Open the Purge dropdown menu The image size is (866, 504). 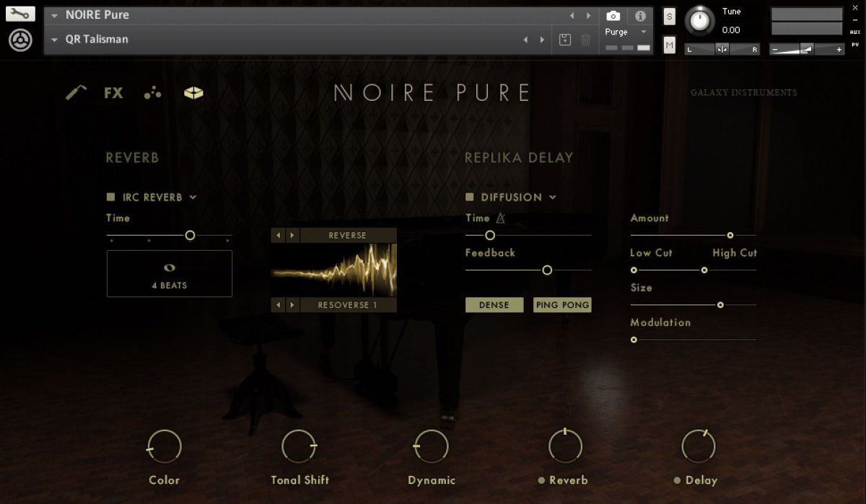(624, 32)
